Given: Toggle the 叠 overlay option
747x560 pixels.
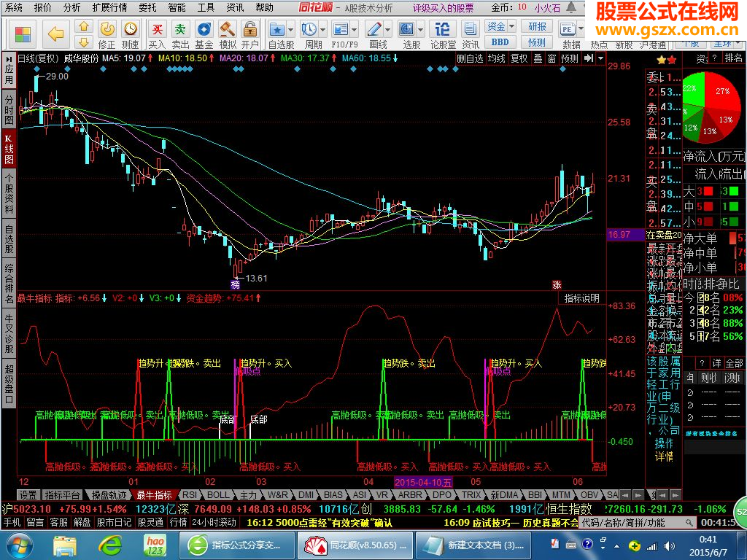Looking at the screenshot, I should [x=538, y=58].
